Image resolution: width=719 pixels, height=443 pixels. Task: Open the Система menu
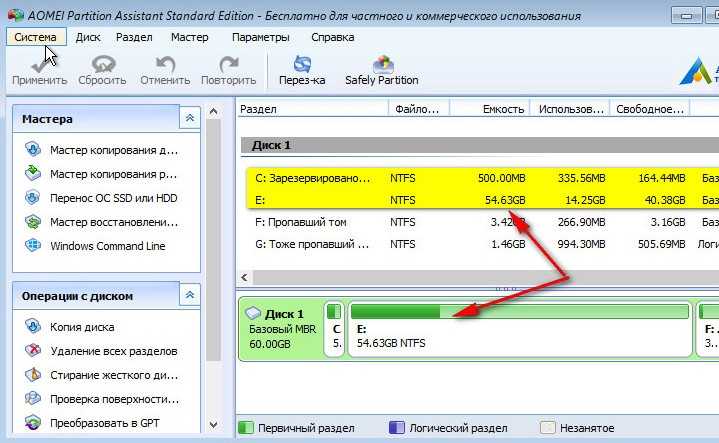[36, 37]
